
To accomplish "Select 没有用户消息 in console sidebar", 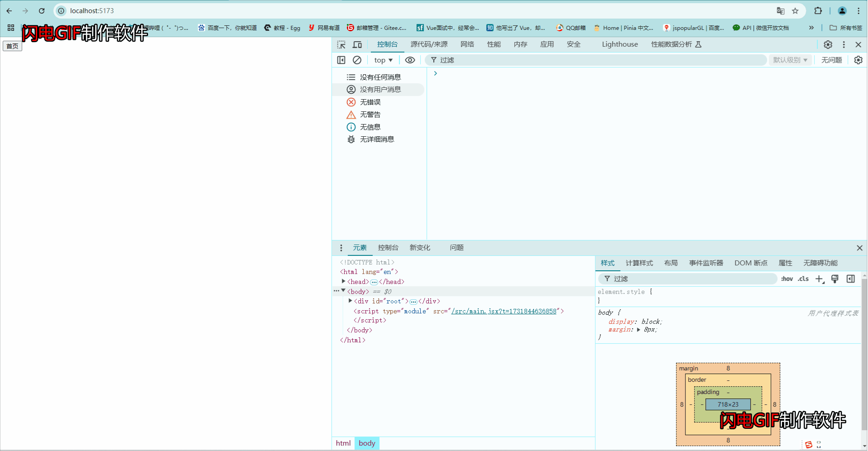I will coord(379,89).
